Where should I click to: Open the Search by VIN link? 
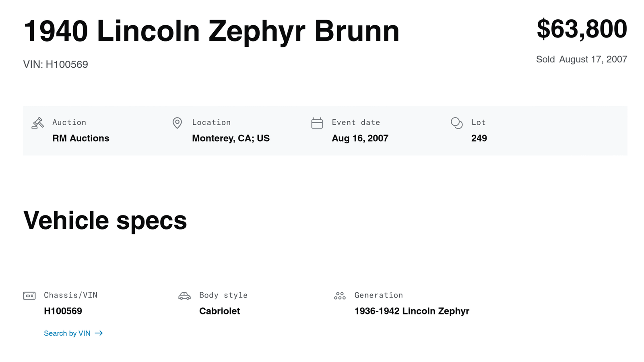pyautogui.click(x=67, y=333)
